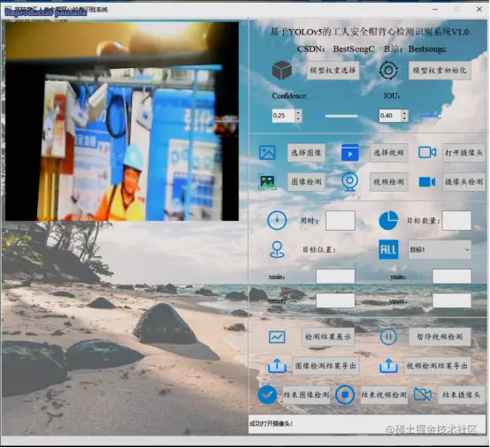Click the xmin value field
490x448 pixels.
pyautogui.click(x=335, y=277)
